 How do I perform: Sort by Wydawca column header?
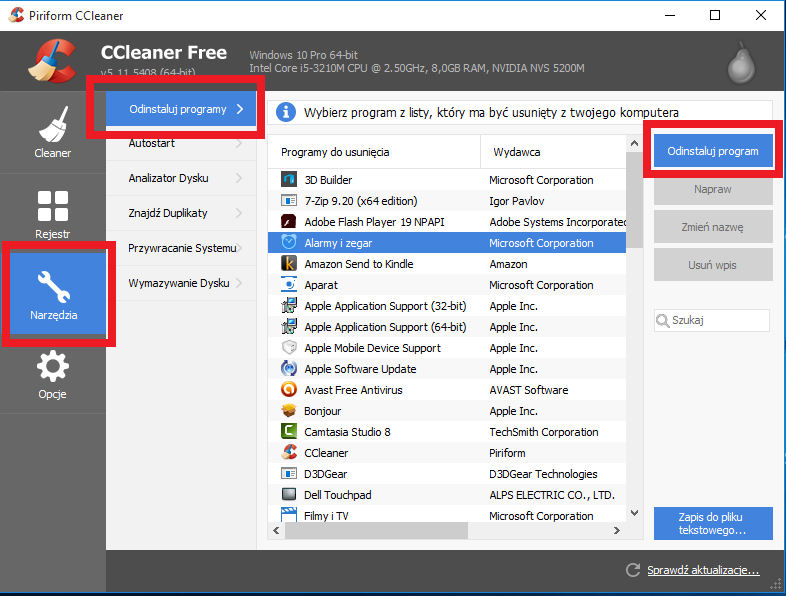(553, 152)
